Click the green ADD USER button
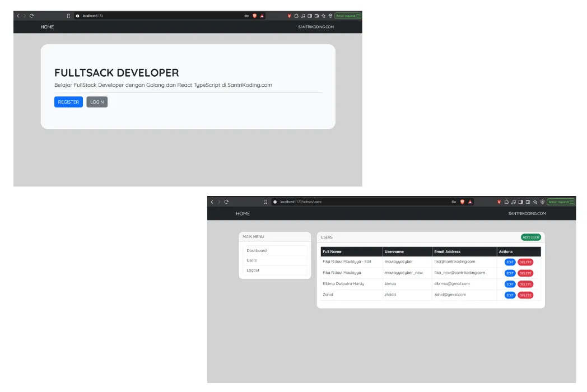The image size is (587, 392). (x=531, y=237)
